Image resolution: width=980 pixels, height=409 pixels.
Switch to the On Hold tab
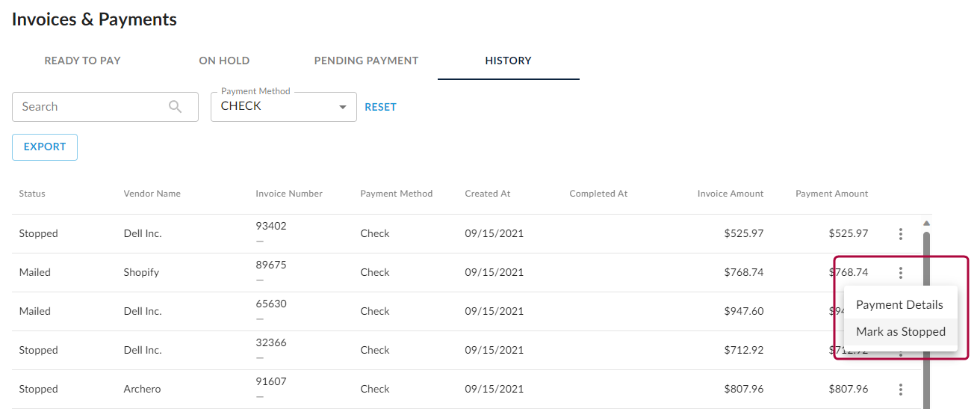tap(224, 61)
